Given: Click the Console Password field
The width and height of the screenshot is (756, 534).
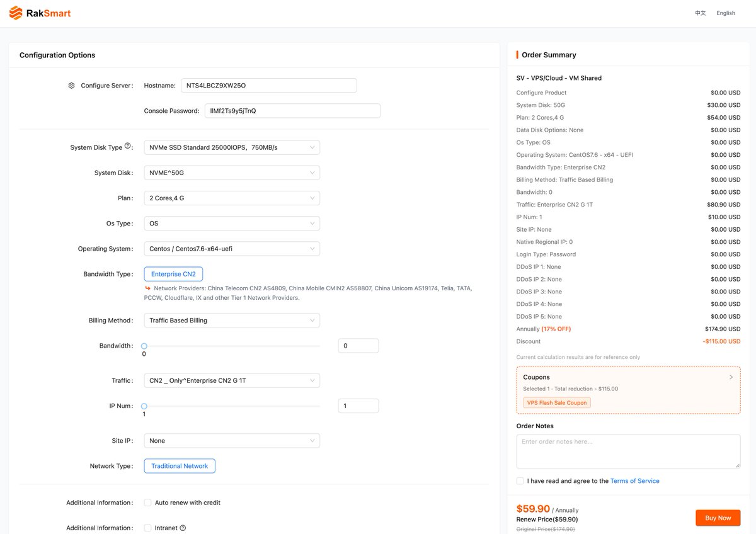Looking at the screenshot, I should [292, 111].
